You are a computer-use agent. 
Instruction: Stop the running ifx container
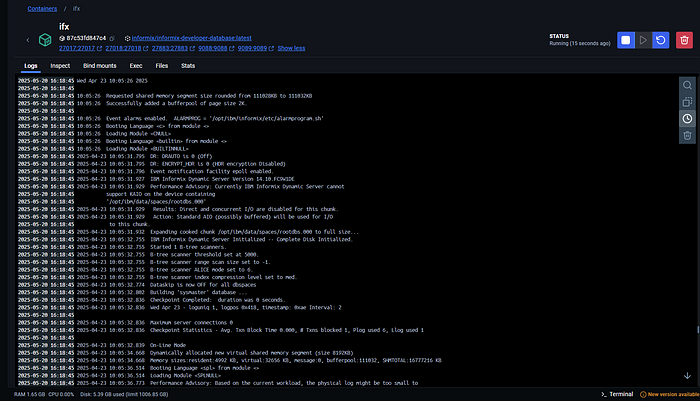625,41
